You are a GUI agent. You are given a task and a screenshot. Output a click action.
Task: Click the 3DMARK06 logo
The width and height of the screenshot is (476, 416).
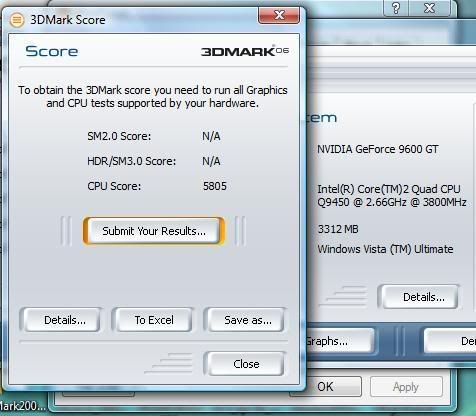245,51
